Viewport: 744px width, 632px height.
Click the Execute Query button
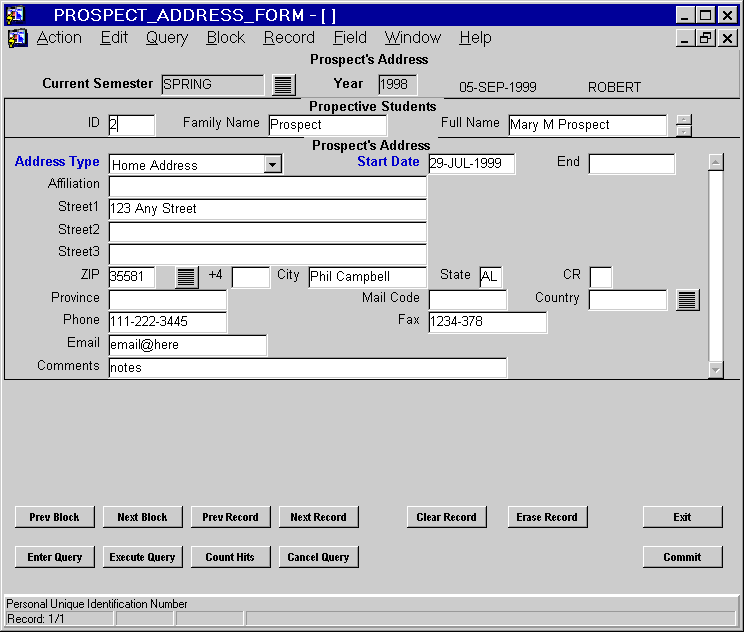142,557
